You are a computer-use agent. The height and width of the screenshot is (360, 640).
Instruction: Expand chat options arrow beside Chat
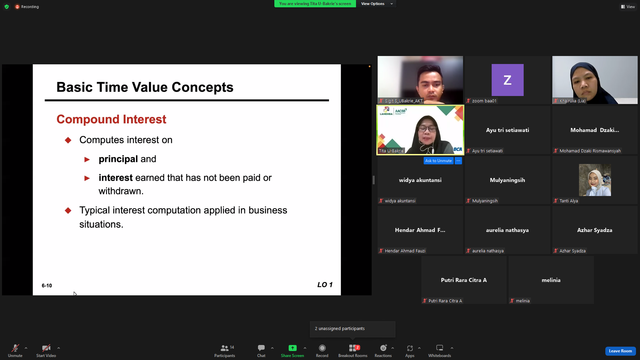(x=272, y=348)
